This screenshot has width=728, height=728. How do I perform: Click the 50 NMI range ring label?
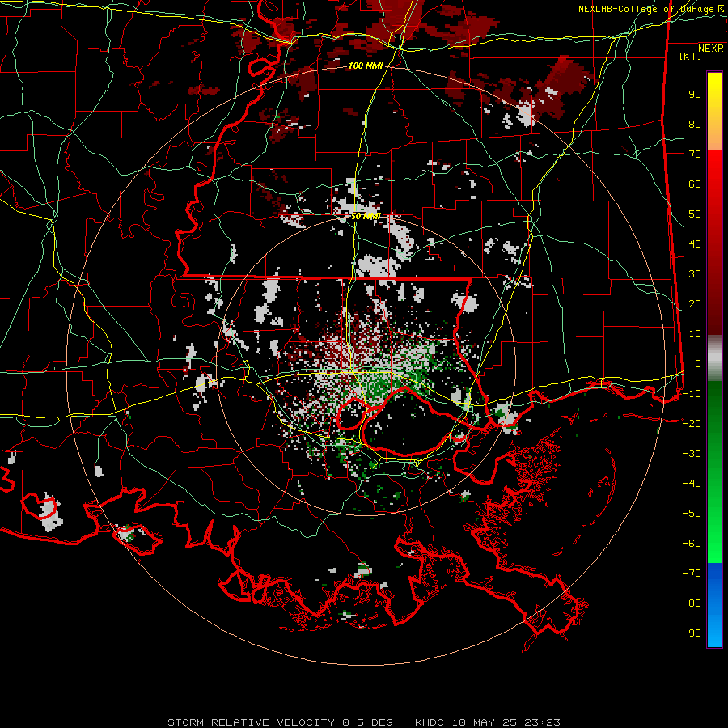pyautogui.click(x=366, y=216)
